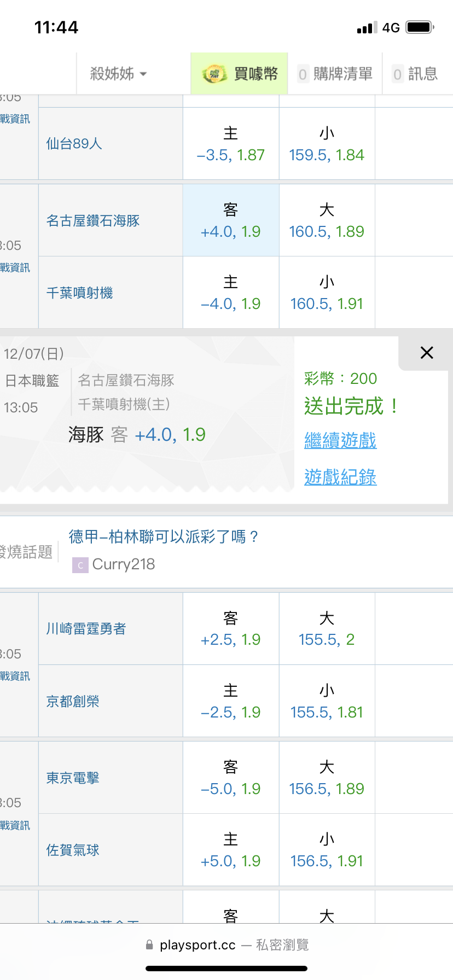The width and height of the screenshot is (453, 980).
Task: Tap the lock icon beside playsport.cc
Action: click(x=149, y=945)
